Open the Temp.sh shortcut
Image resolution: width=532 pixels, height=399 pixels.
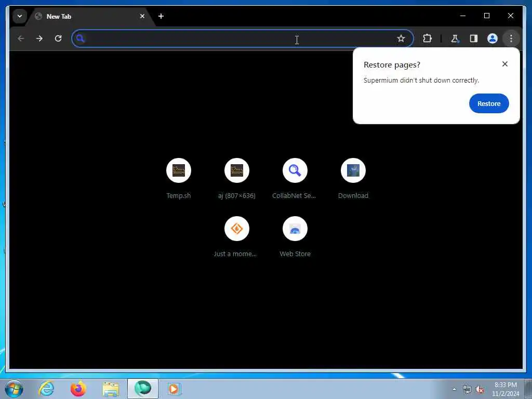[x=179, y=178]
